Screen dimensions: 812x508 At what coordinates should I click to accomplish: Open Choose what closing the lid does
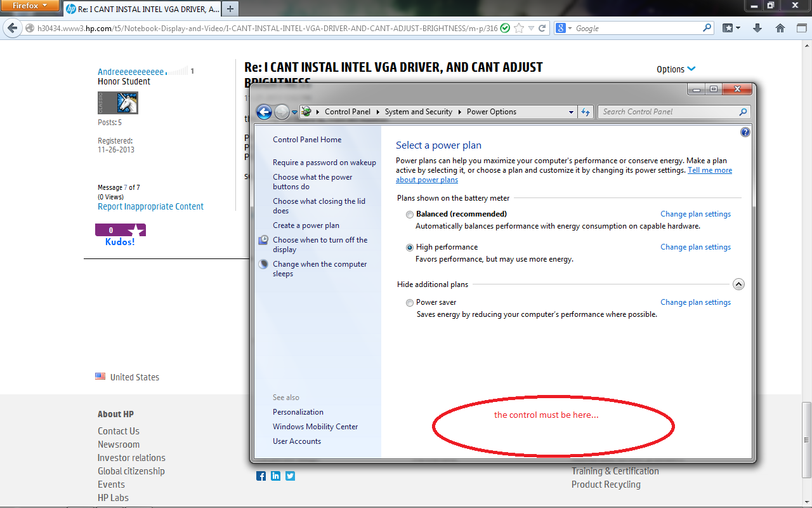coord(319,206)
